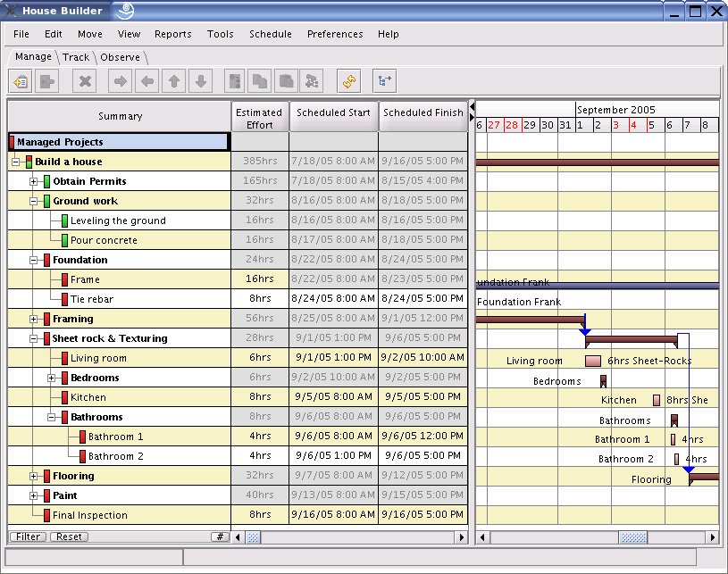Screen dimensions: 728x574
Task: Collapse the Foundation node
Action: 33,261
